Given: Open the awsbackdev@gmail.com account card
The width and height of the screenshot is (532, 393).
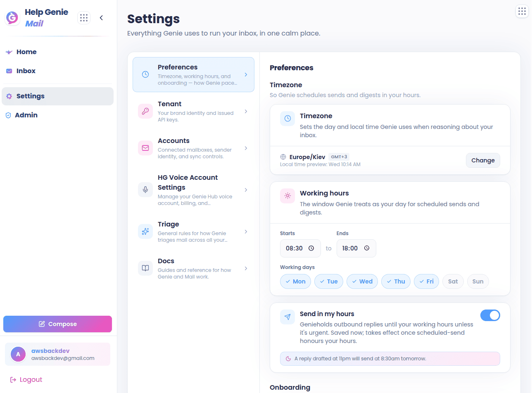Looking at the screenshot, I should tap(57, 354).
